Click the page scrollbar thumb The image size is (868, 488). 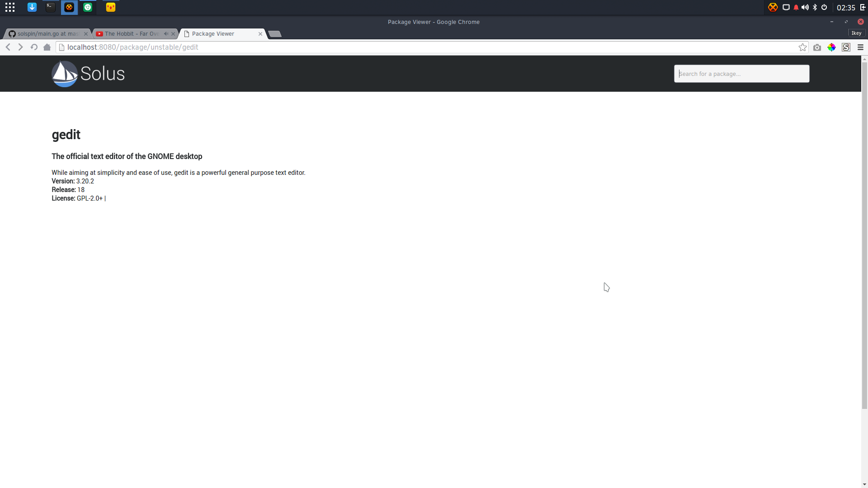(x=864, y=235)
